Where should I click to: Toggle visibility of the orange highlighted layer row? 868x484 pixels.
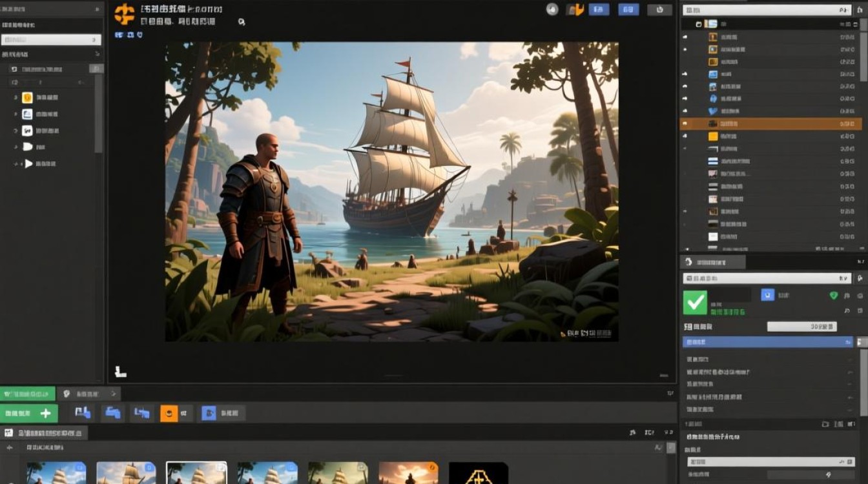(686, 123)
